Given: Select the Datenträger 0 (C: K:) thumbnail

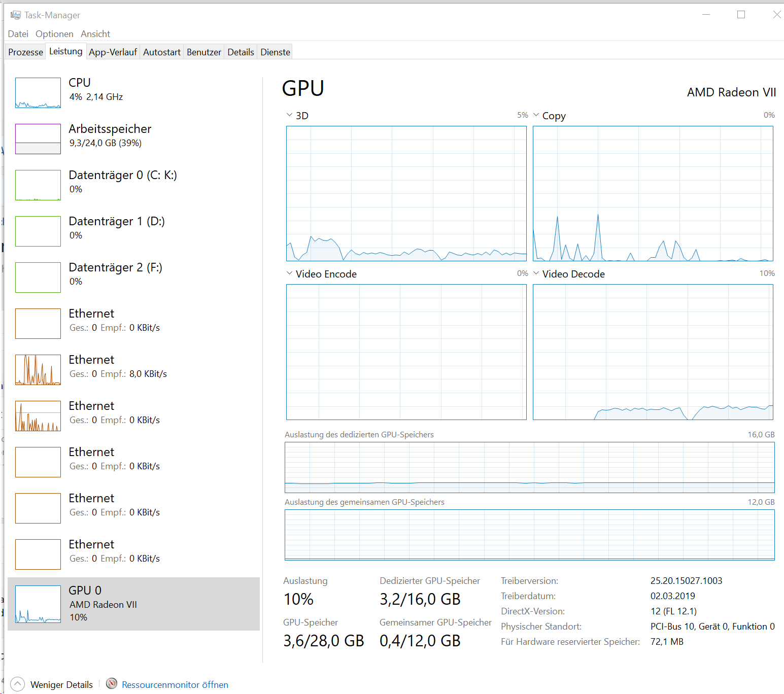Looking at the screenshot, I should [38, 185].
